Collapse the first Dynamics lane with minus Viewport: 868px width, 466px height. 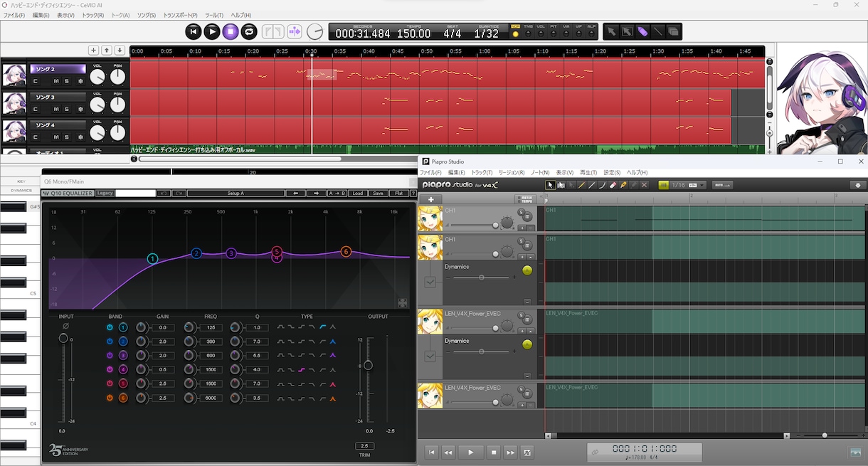coord(527,302)
